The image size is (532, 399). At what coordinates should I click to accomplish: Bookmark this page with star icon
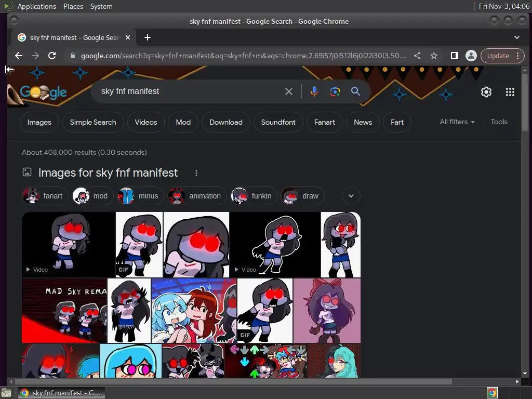[x=434, y=56]
